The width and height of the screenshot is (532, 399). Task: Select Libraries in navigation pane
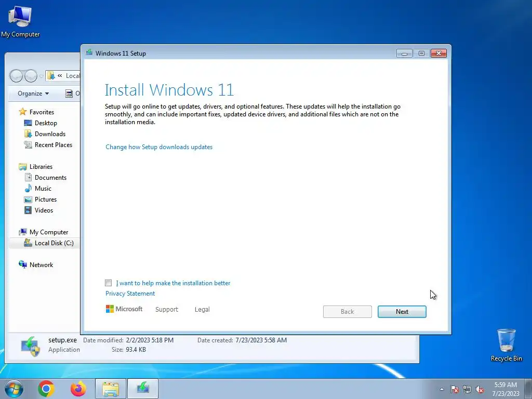click(x=36, y=167)
